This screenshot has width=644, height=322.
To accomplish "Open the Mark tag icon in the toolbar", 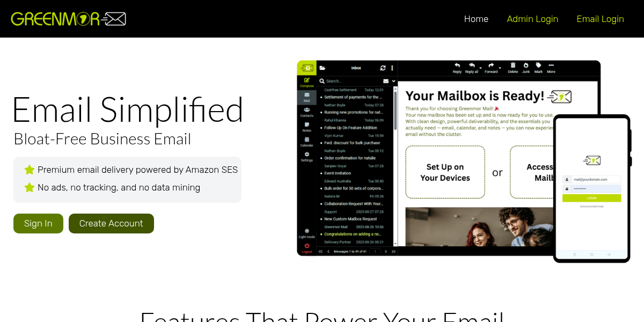I will (x=538, y=65).
